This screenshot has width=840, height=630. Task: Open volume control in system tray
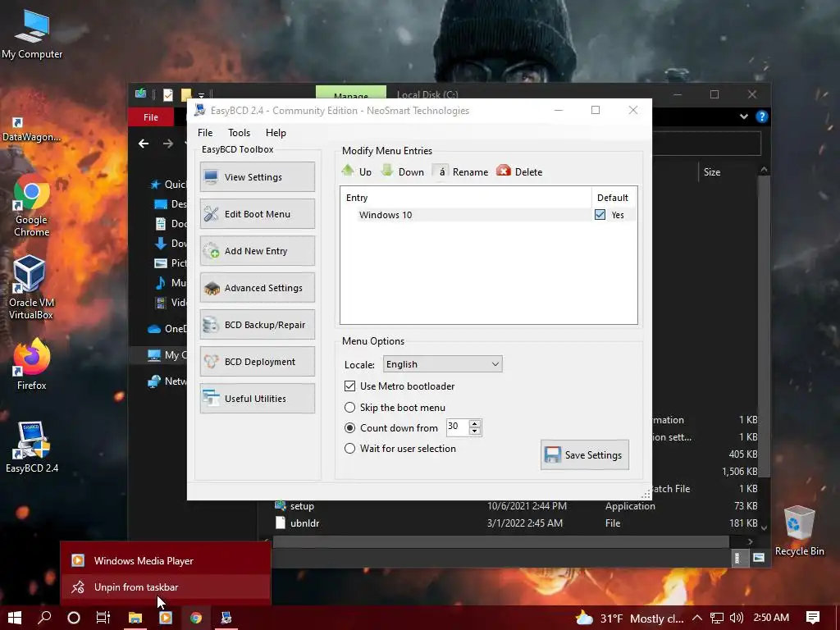(737, 618)
